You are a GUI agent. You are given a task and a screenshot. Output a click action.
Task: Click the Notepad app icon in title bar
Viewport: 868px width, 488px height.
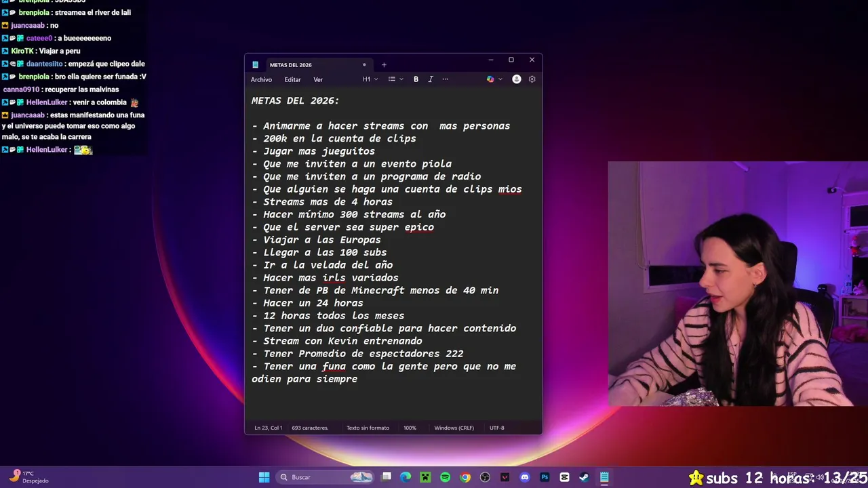(x=255, y=65)
